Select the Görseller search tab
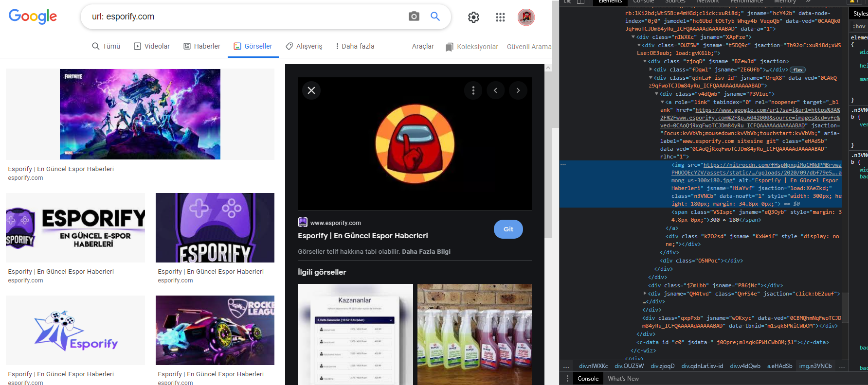868x385 pixels. pos(253,46)
